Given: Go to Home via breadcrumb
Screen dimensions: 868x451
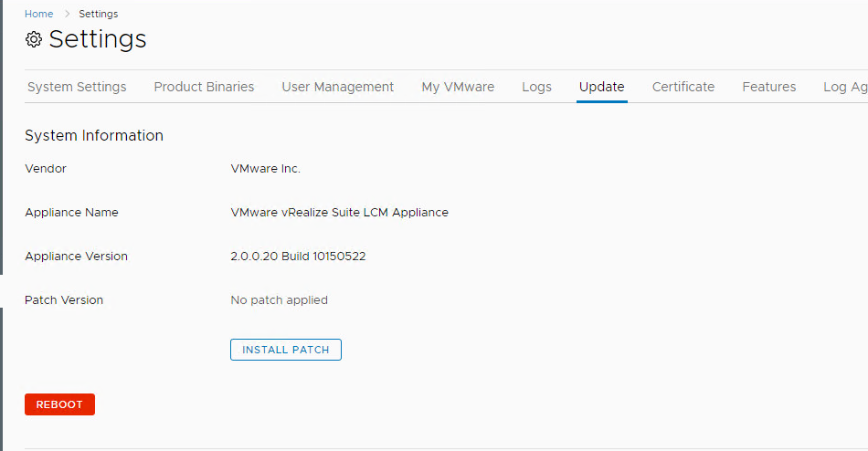Looking at the screenshot, I should pyautogui.click(x=38, y=14).
